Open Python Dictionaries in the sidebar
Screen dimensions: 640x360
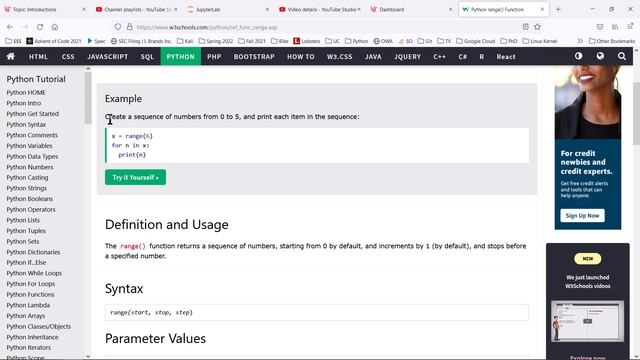coord(33,252)
